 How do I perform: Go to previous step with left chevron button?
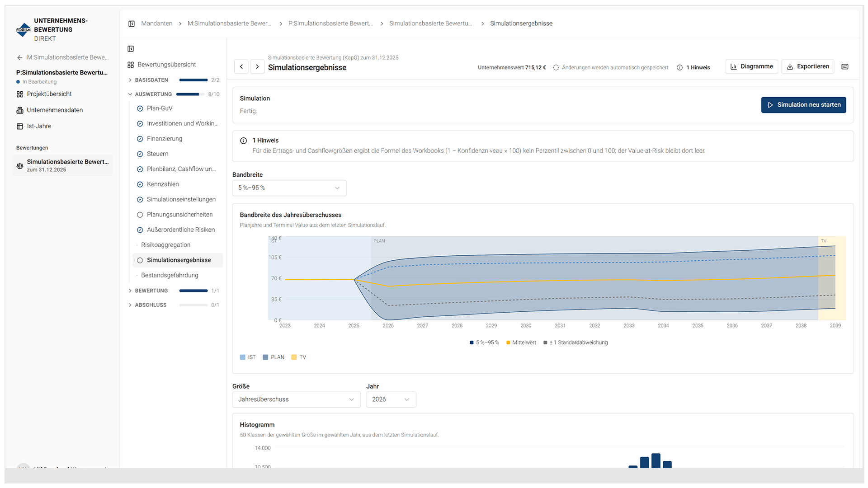coord(241,67)
